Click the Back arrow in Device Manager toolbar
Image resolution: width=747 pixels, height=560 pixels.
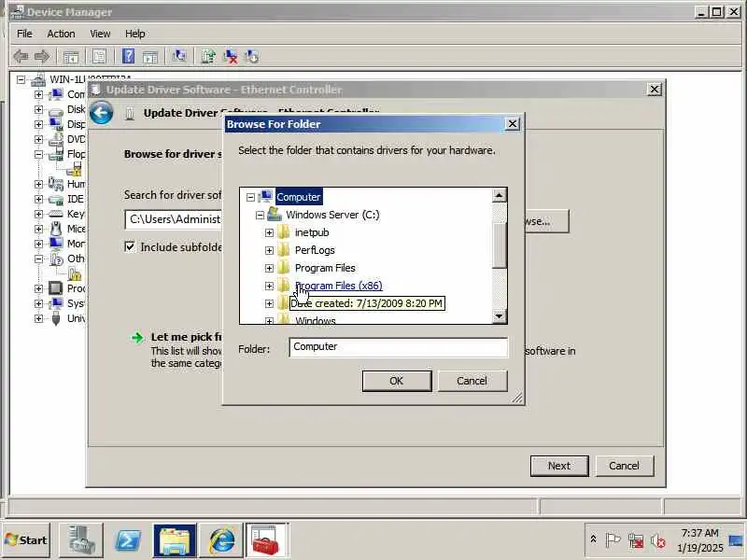(20, 57)
